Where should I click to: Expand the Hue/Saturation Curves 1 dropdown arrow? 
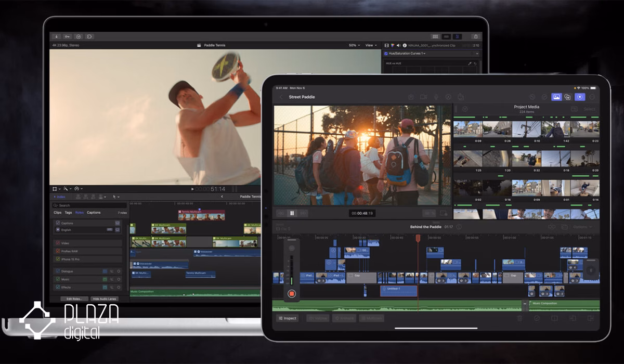pyautogui.click(x=424, y=54)
